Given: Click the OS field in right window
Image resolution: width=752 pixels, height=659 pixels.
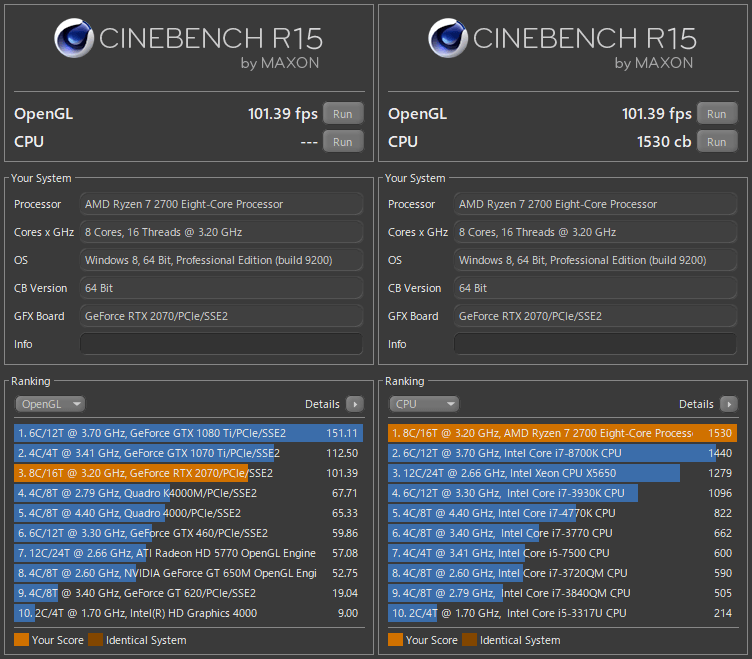Looking at the screenshot, I should coord(595,260).
